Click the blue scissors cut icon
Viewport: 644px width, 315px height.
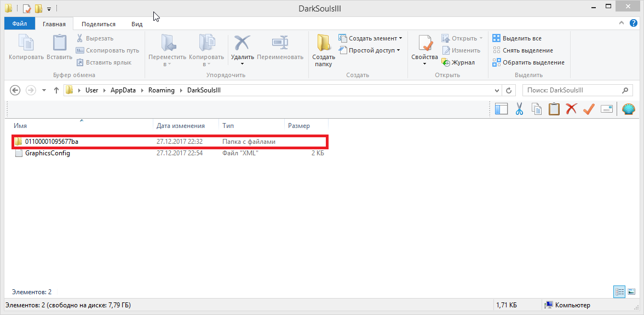tap(519, 109)
